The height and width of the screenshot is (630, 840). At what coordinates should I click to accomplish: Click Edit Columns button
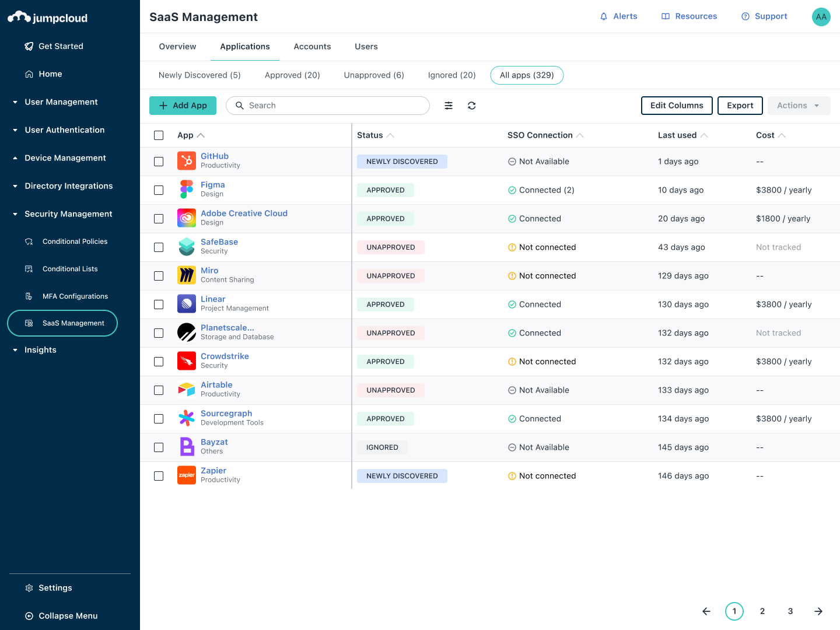tap(677, 106)
